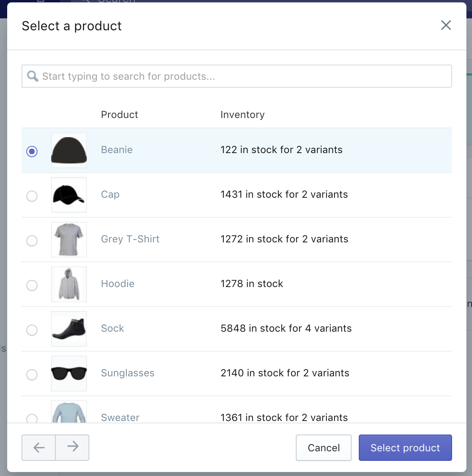Click the Select product button

(x=405, y=448)
